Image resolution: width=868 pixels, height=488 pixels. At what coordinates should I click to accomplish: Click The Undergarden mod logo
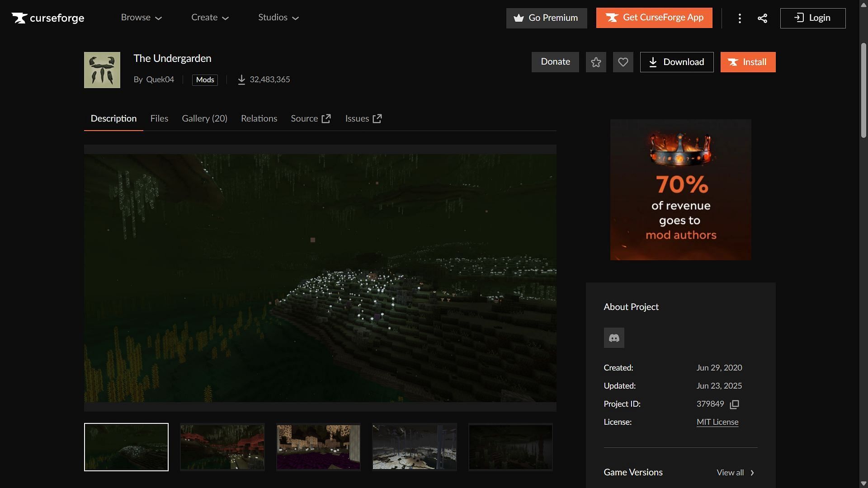point(102,70)
